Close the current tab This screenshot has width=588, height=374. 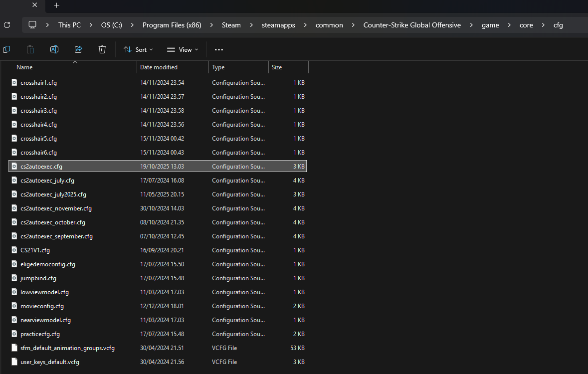pyautogui.click(x=34, y=5)
